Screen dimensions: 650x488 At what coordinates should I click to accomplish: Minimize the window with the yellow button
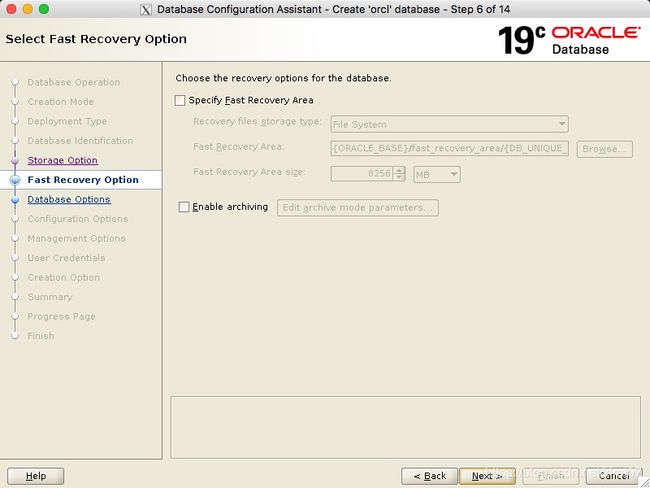(28, 9)
